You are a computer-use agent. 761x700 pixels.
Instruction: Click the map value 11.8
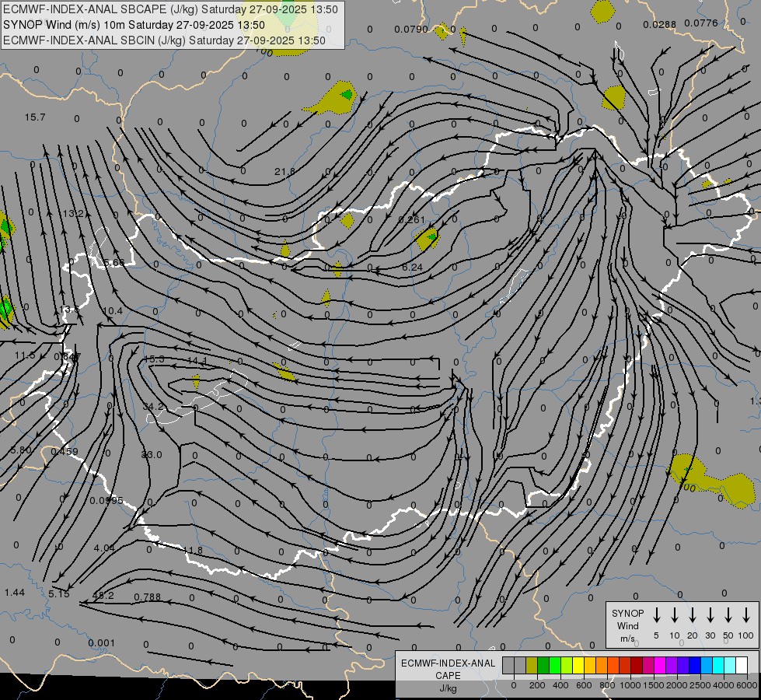[193, 550]
